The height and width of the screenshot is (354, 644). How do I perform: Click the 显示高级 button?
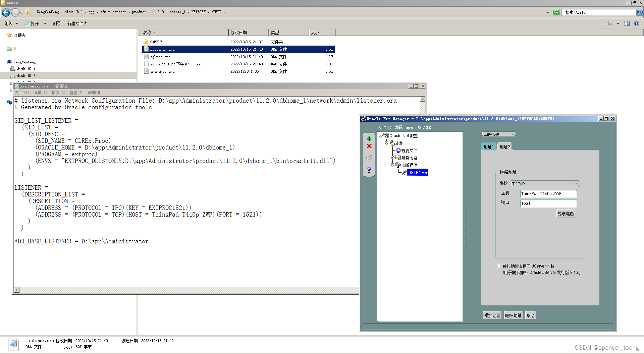(x=566, y=214)
